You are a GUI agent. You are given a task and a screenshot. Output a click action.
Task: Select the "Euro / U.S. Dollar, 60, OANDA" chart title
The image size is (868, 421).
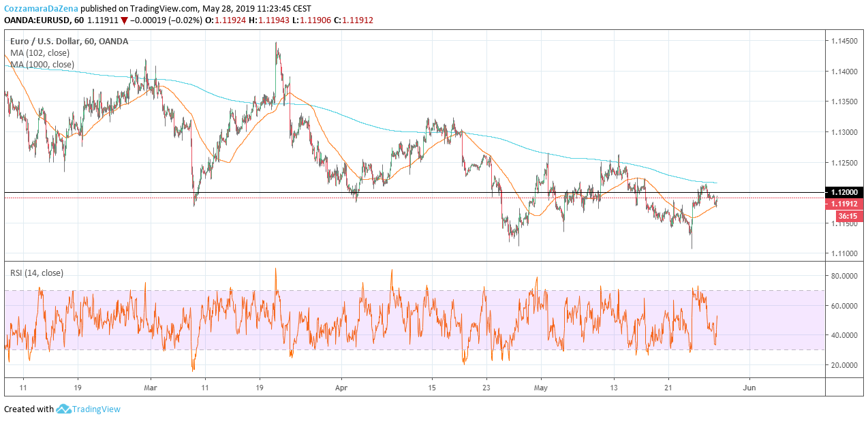tap(69, 42)
